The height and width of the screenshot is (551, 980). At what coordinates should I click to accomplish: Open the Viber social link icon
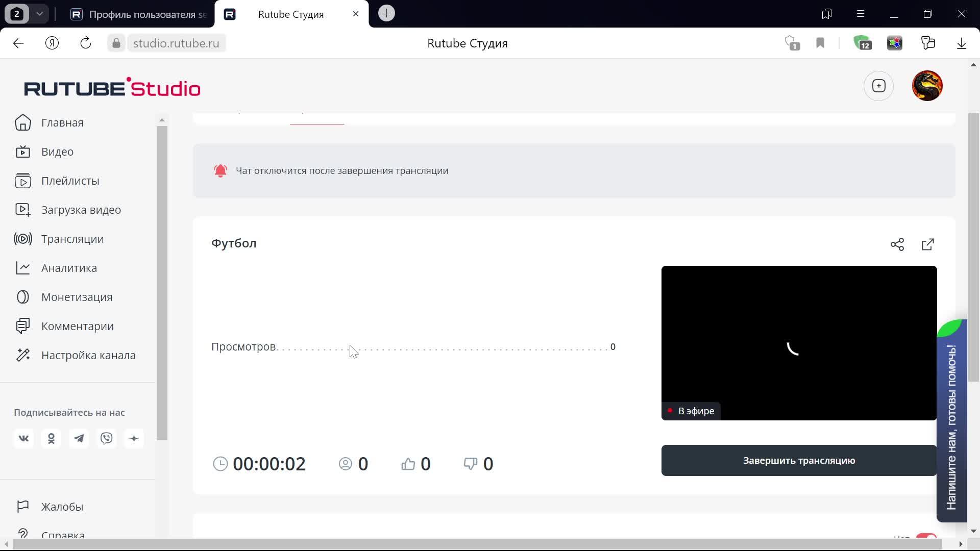click(x=106, y=439)
